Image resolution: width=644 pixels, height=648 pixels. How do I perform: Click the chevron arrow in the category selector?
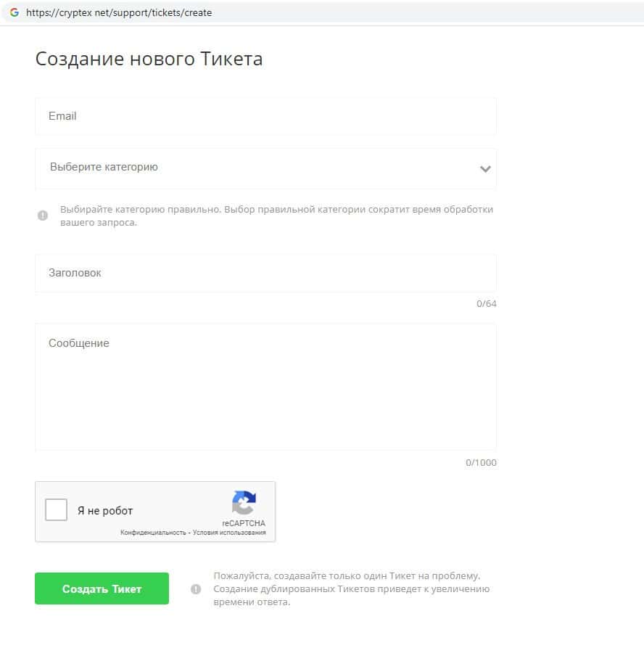485,168
